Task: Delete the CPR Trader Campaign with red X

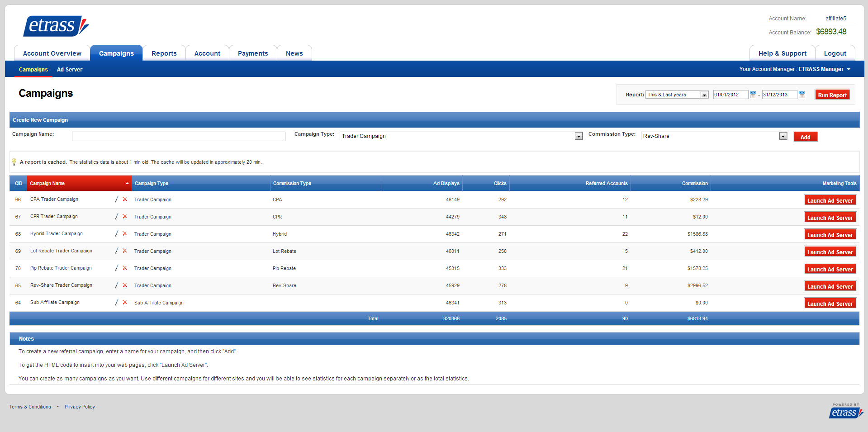Action: pyautogui.click(x=125, y=216)
